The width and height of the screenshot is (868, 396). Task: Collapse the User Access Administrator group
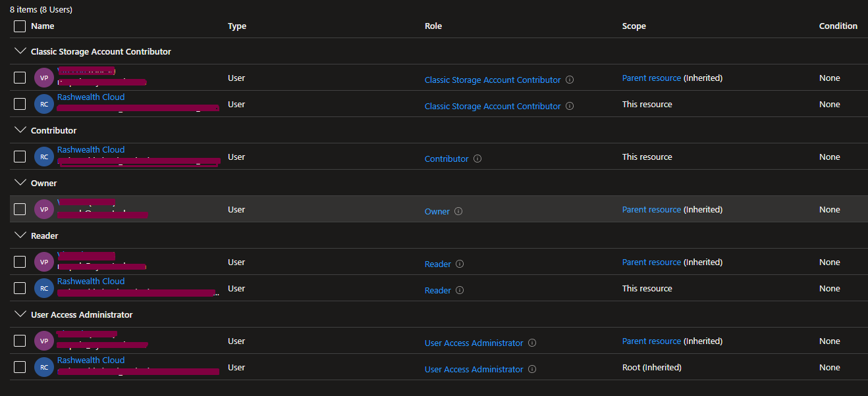coord(20,314)
